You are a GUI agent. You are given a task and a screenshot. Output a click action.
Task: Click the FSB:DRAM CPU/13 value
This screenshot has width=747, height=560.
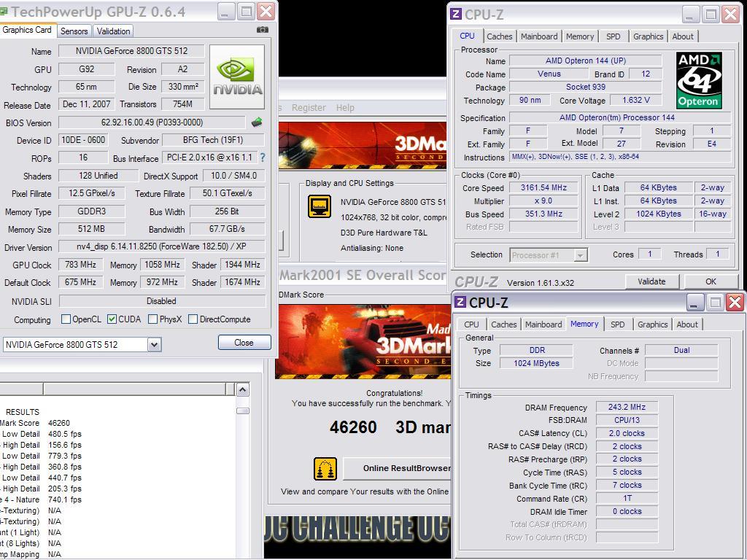(627, 420)
